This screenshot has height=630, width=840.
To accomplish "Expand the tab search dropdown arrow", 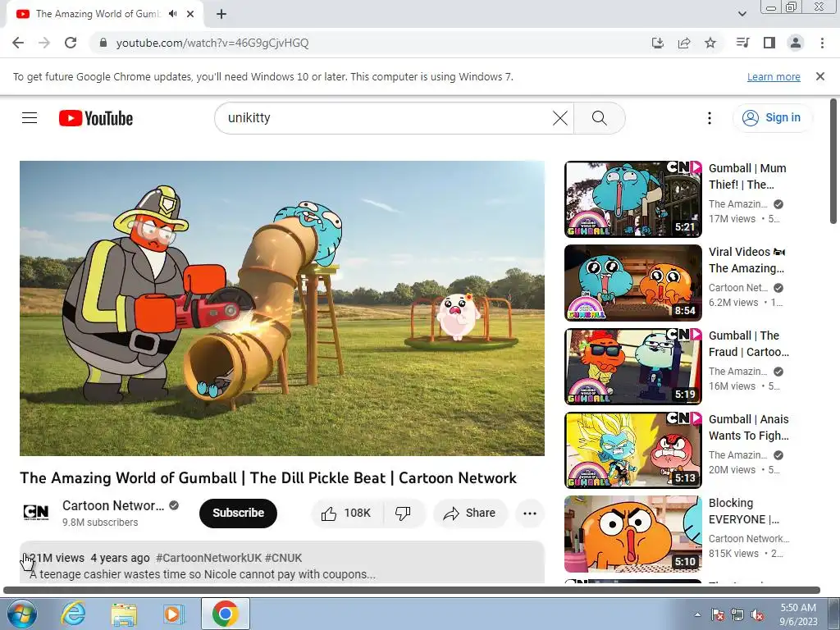I will tap(742, 14).
